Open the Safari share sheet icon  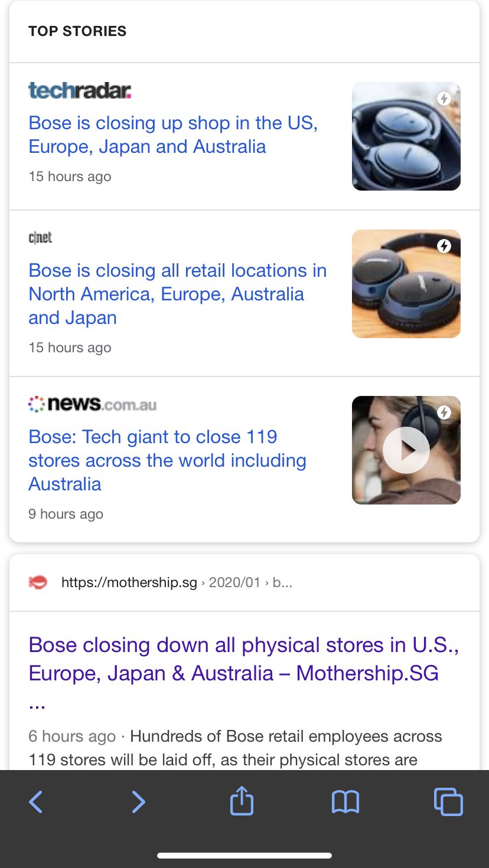tap(242, 802)
